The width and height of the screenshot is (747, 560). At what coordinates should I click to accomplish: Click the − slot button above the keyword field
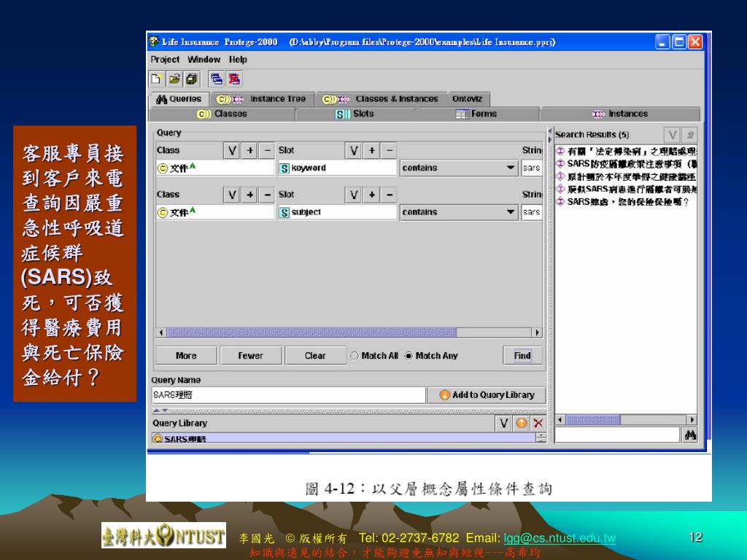pyautogui.click(x=390, y=150)
